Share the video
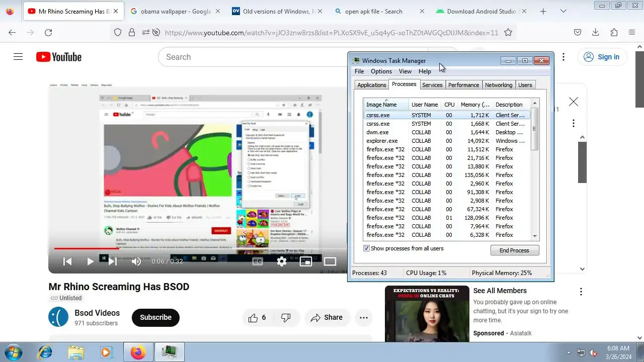The image size is (644, 362). pyautogui.click(x=327, y=317)
